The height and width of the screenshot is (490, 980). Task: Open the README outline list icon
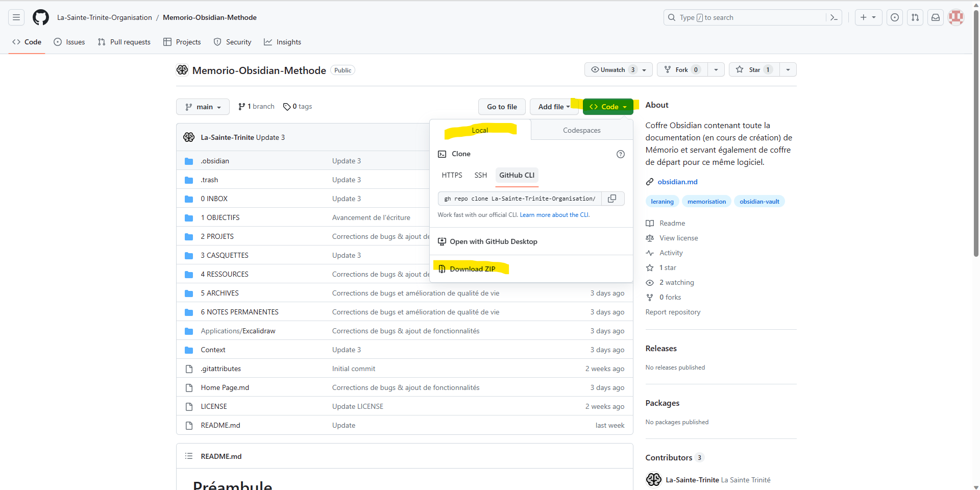pos(189,456)
